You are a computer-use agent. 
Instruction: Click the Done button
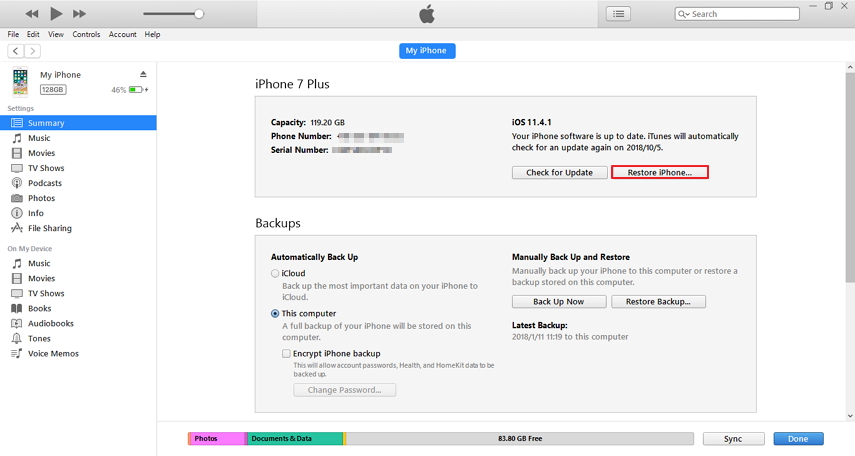pos(798,439)
